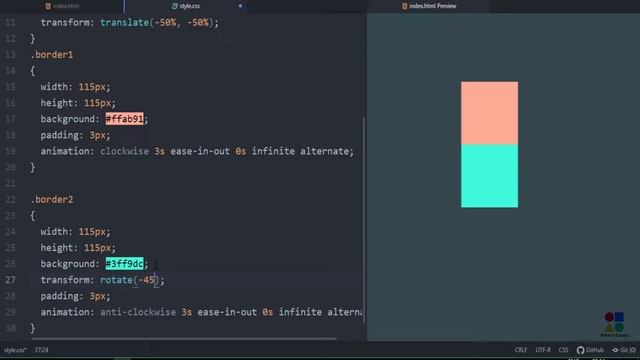Click the 'clockwise' animation name on line 19
Image resolution: width=640 pixels, height=360 pixels.
coord(124,151)
